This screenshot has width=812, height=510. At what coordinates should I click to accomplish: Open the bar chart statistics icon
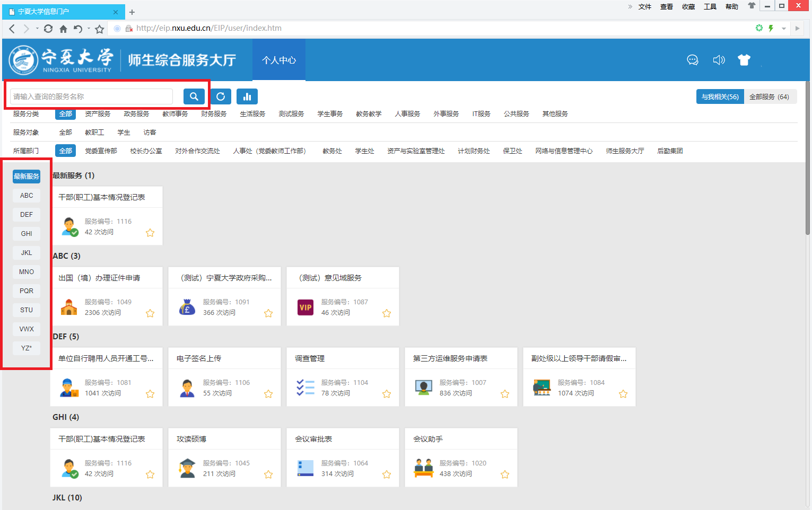[x=247, y=96]
